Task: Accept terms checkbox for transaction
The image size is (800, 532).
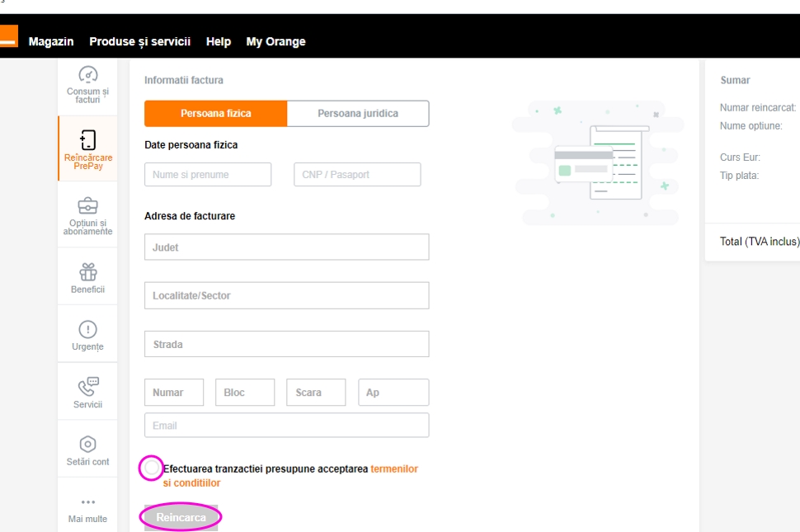Action: [x=152, y=468]
